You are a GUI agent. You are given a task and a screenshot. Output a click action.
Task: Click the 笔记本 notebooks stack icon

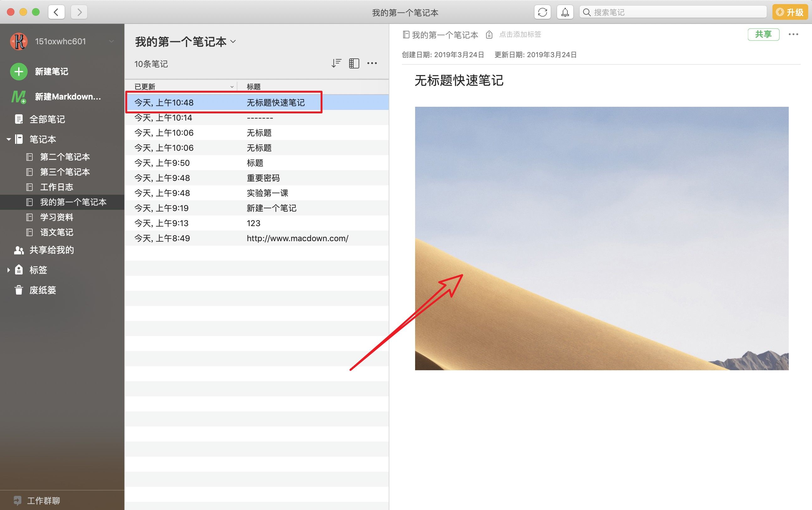click(19, 139)
